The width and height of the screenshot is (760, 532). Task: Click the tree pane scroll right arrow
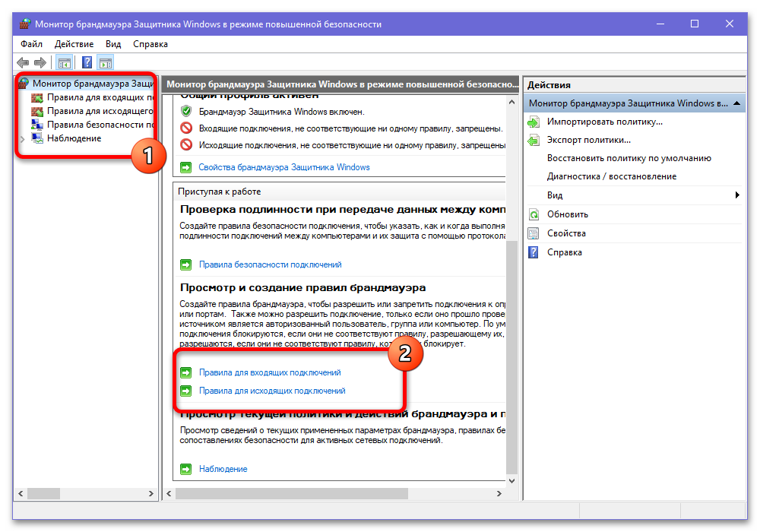click(150, 493)
